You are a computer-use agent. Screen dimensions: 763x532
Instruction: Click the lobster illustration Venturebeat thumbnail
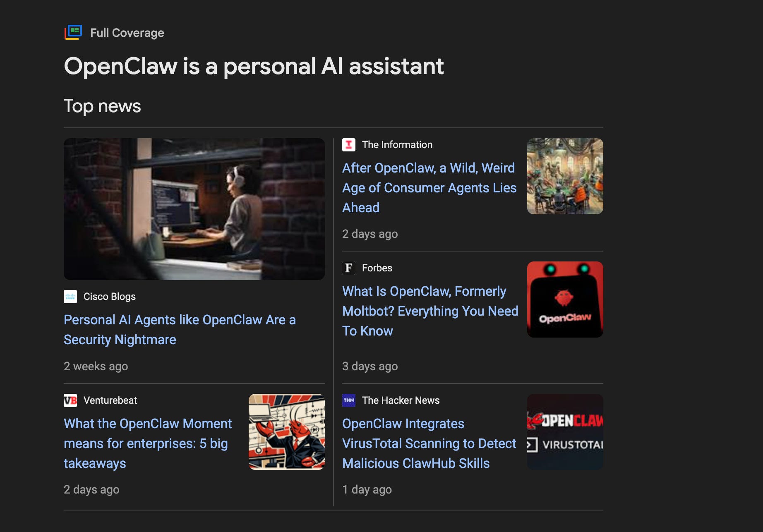(286, 432)
